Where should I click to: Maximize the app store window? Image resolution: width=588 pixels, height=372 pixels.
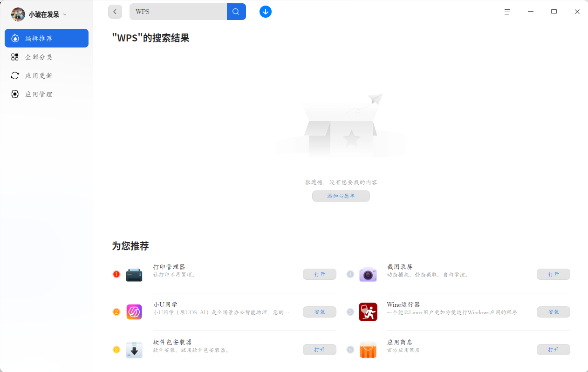554,12
